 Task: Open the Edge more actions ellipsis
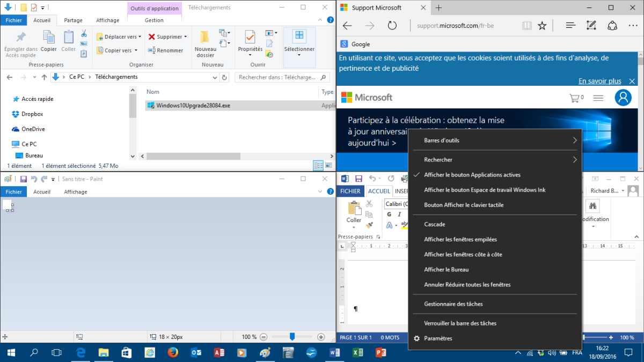pos(633,25)
